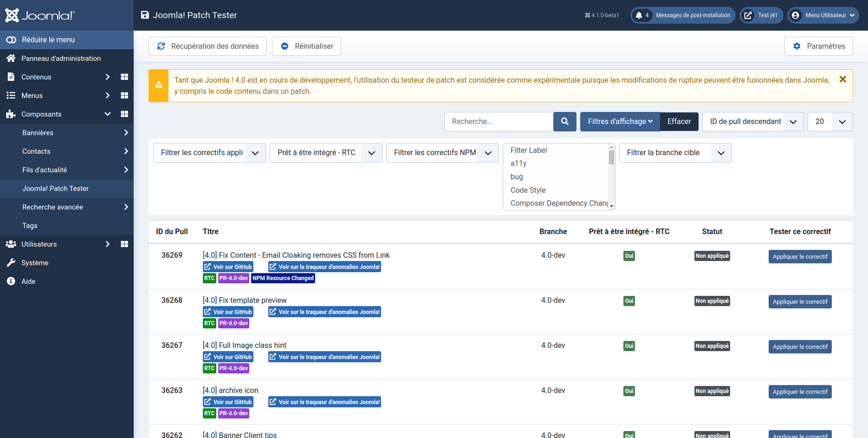Apply correctif for pull 36263
This screenshot has height=438, width=868.
800,392
